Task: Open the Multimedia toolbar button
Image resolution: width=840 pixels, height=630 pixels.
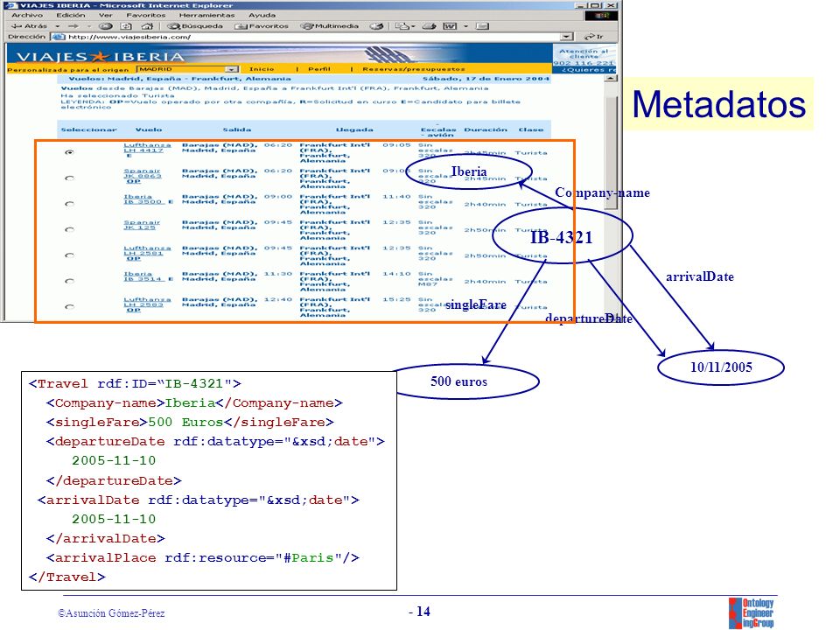Action: (330, 25)
